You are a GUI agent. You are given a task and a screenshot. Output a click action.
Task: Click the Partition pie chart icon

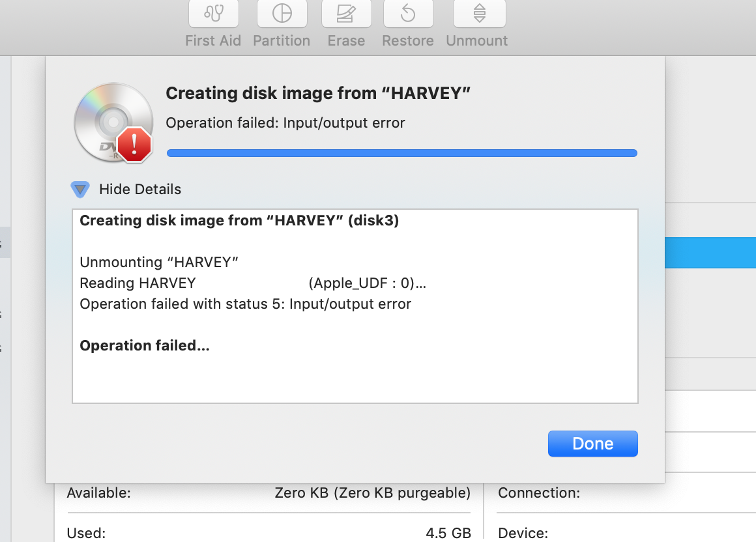[282, 14]
